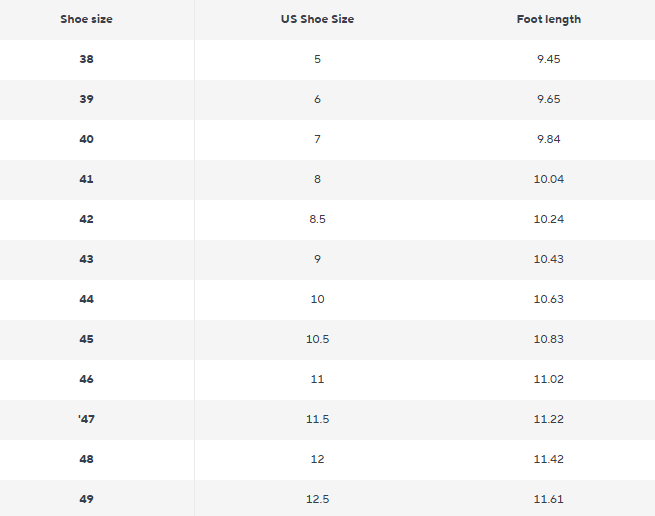Select foot length 10.04 value
Screen dimensions: 655x516
[548, 179]
